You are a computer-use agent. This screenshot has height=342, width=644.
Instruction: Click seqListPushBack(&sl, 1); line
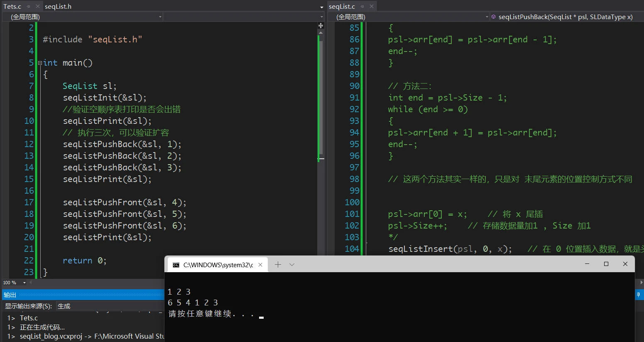[x=122, y=144]
